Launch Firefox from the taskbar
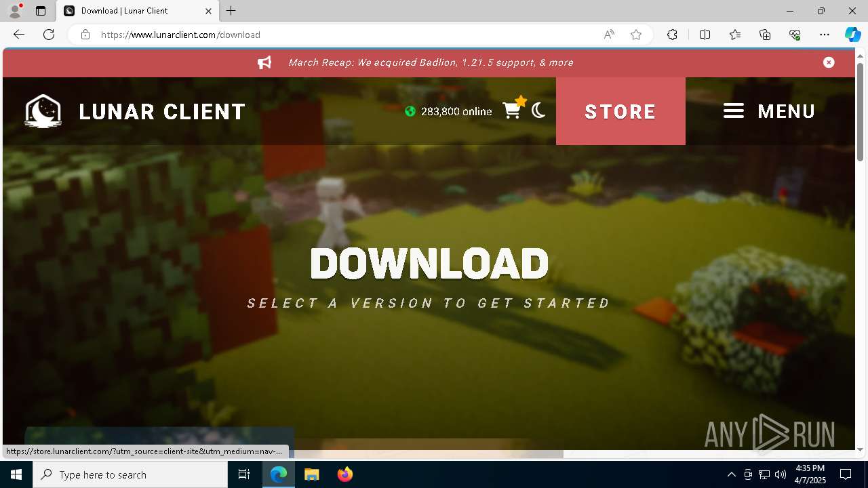The height and width of the screenshot is (488, 868). pos(345,474)
